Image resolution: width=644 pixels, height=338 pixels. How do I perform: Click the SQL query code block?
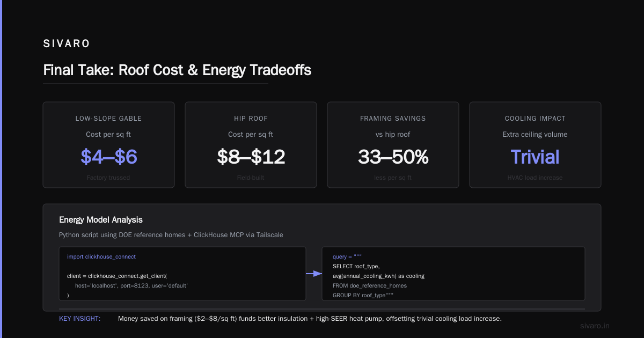pyautogui.click(x=453, y=274)
